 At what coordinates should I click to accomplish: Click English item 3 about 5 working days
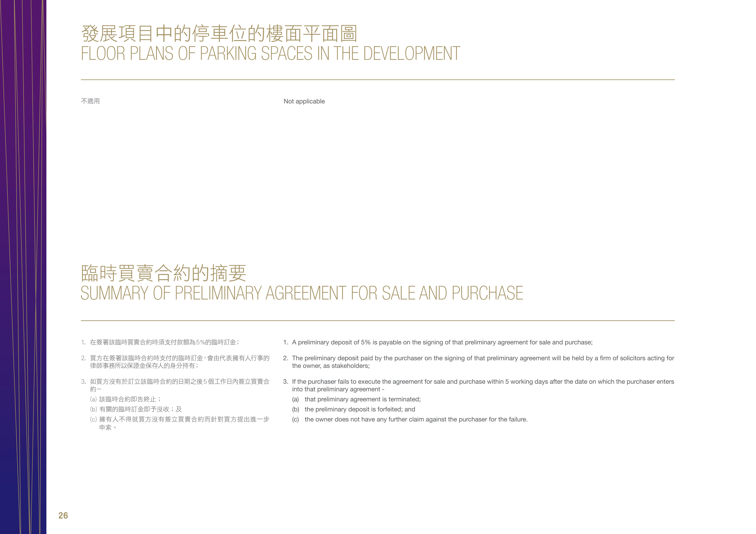(x=479, y=385)
